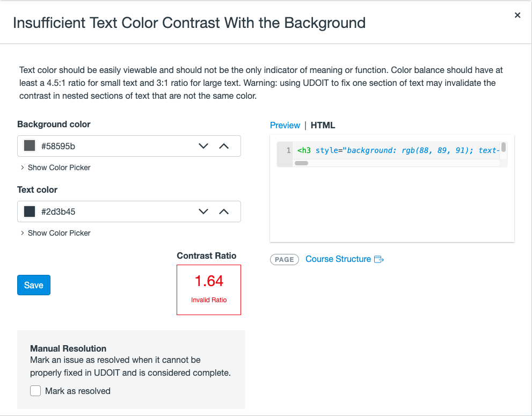Click the Text color hex input field

pos(113,211)
